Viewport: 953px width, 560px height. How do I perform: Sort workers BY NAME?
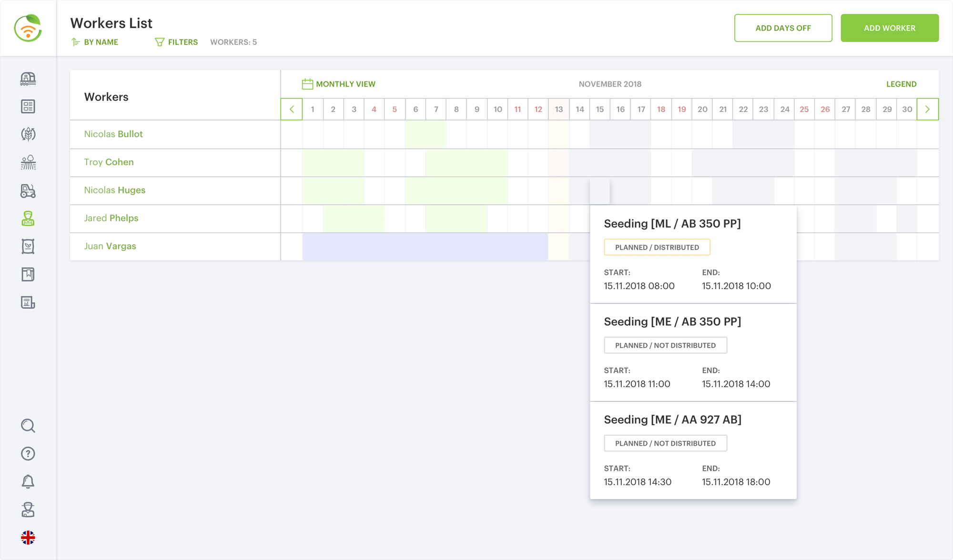coord(95,42)
